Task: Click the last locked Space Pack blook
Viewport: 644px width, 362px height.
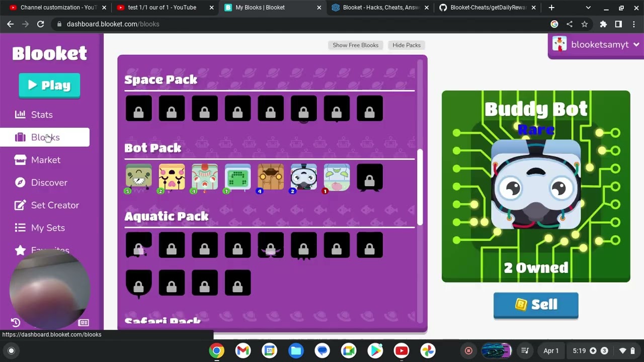Action: point(370,109)
